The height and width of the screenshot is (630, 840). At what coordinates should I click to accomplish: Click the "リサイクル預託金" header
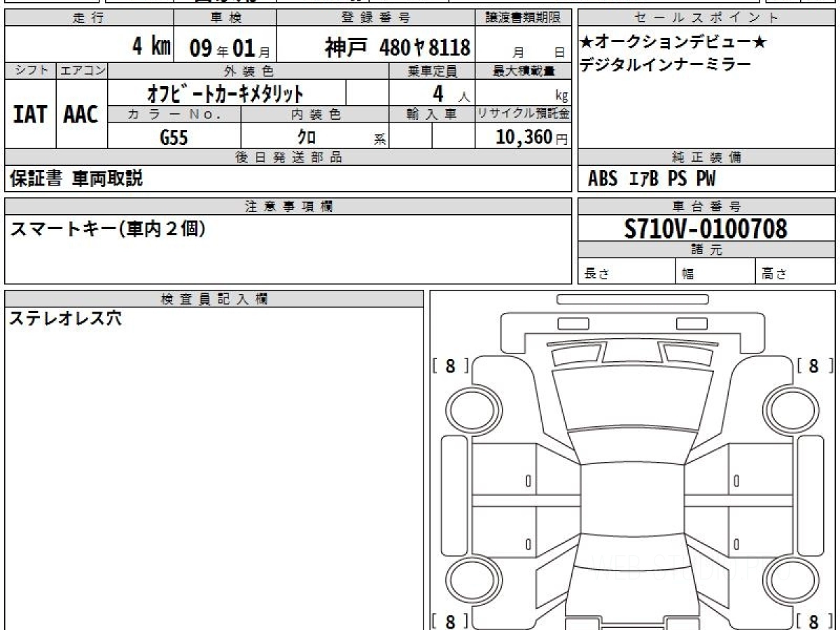(x=524, y=114)
